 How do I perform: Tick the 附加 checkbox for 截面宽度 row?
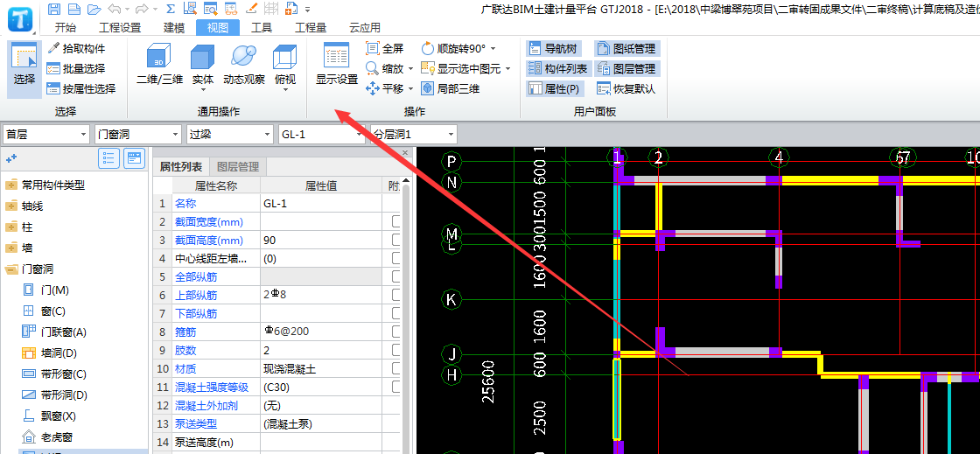[x=396, y=221]
